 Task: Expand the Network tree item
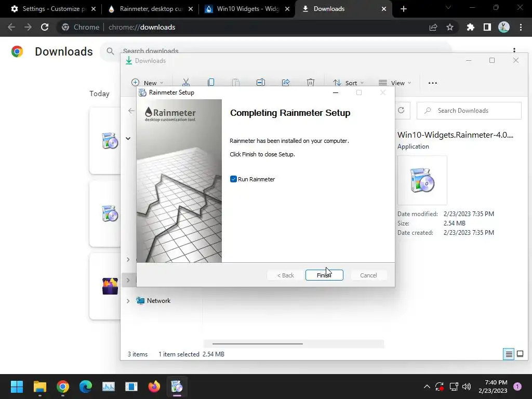(128, 301)
